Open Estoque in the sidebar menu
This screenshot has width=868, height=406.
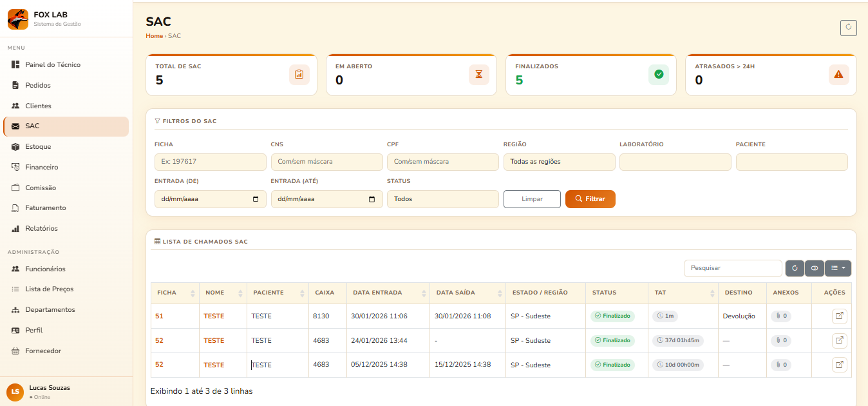[38, 147]
